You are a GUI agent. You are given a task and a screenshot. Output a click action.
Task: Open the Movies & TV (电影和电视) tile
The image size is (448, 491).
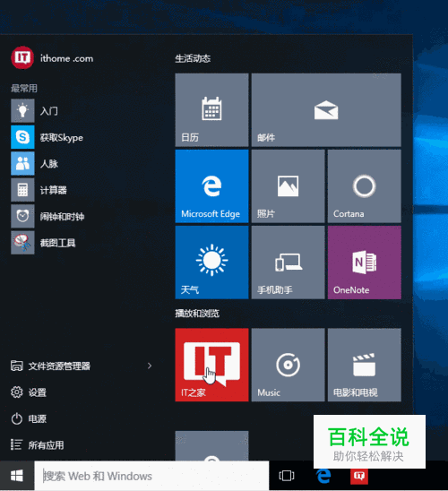coord(365,365)
